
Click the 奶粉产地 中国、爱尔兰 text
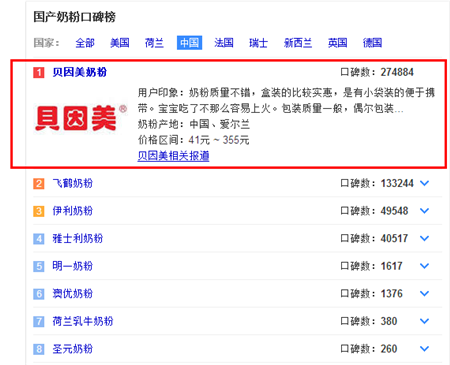[194, 124]
